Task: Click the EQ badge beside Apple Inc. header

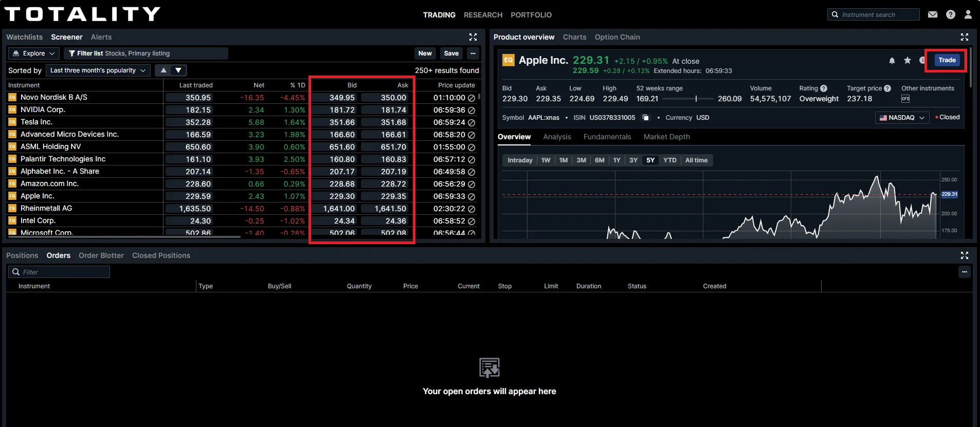Action: click(509, 60)
